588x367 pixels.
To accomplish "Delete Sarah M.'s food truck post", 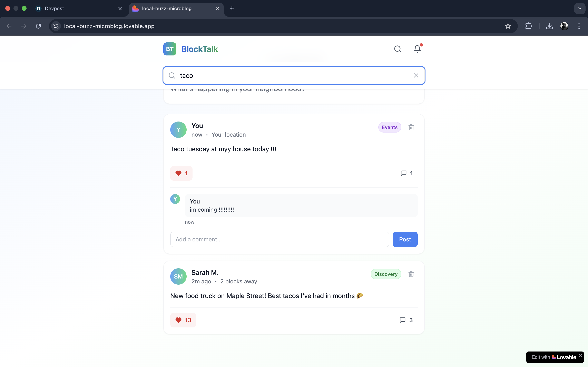I will point(411,274).
